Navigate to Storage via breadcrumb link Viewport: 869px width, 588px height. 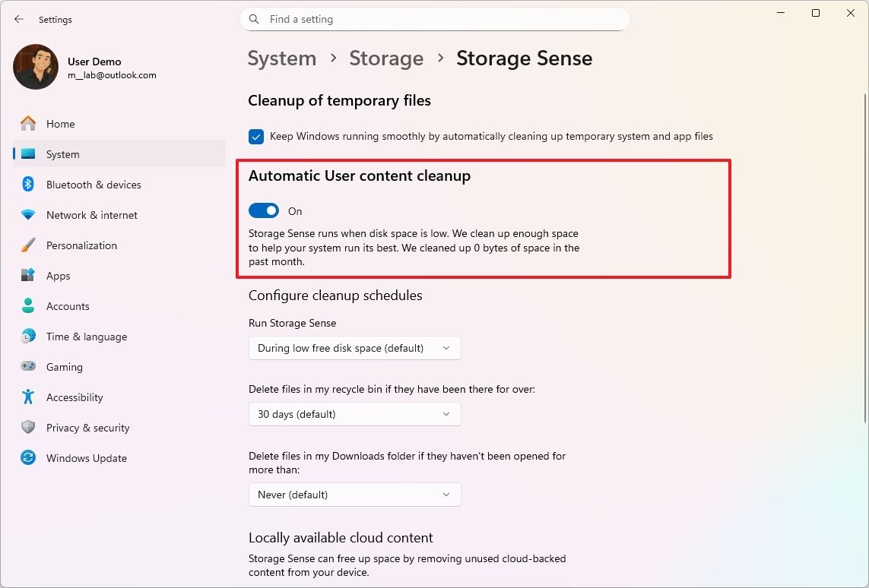point(386,58)
